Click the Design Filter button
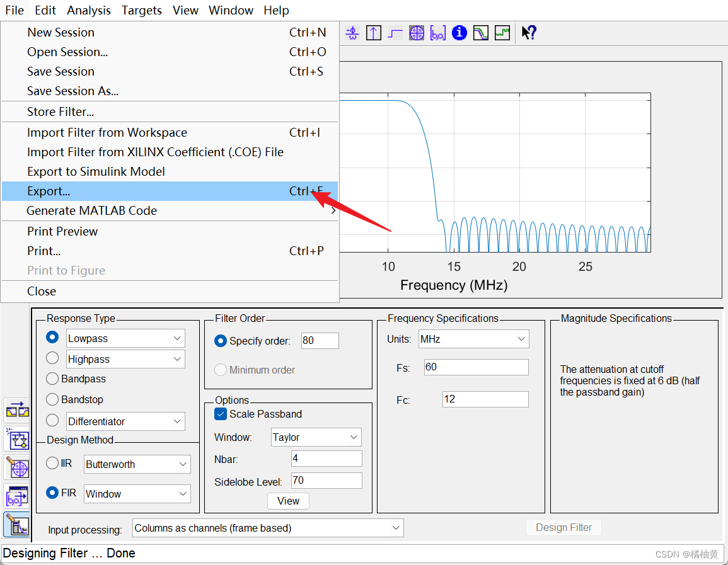Viewport: 728px width, 565px height. pyautogui.click(x=563, y=528)
